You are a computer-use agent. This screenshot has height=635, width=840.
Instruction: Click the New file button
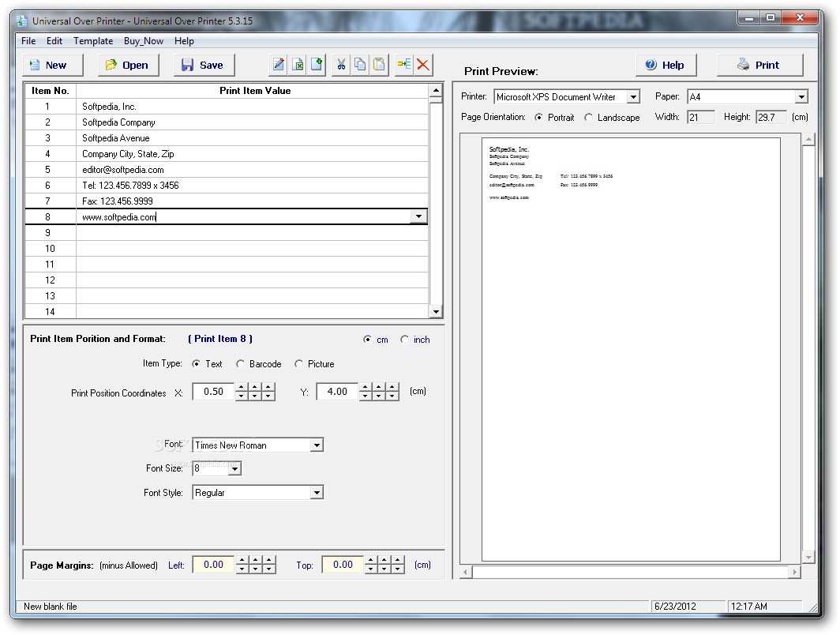pyautogui.click(x=53, y=65)
